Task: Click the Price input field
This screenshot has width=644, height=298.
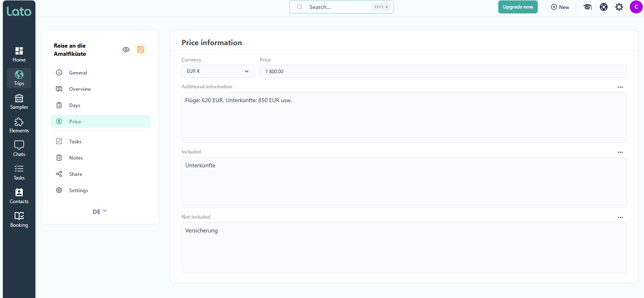Action: pos(442,71)
